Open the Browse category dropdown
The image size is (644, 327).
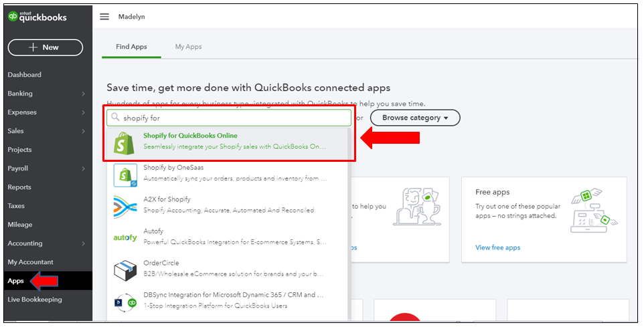click(x=415, y=118)
